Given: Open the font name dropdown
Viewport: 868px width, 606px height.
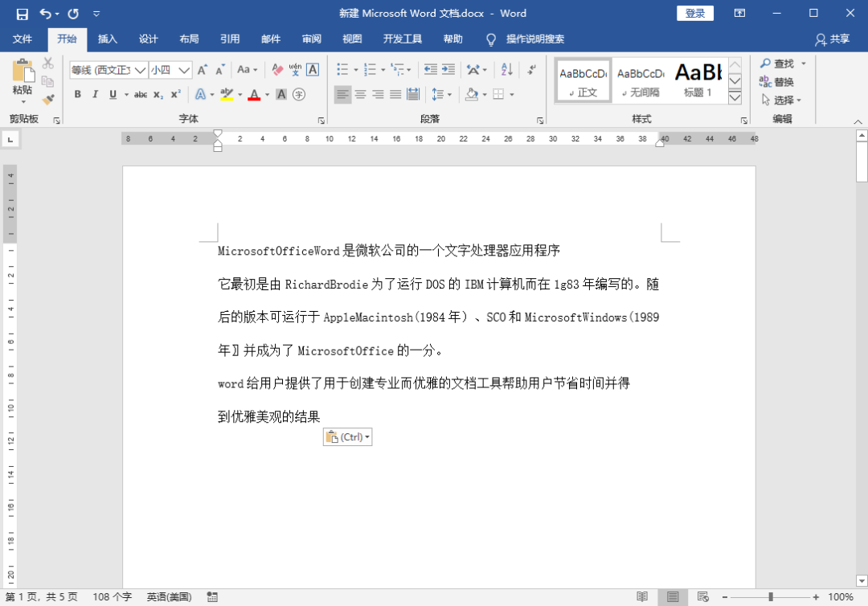Looking at the screenshot, I should [x=140, y=70].
